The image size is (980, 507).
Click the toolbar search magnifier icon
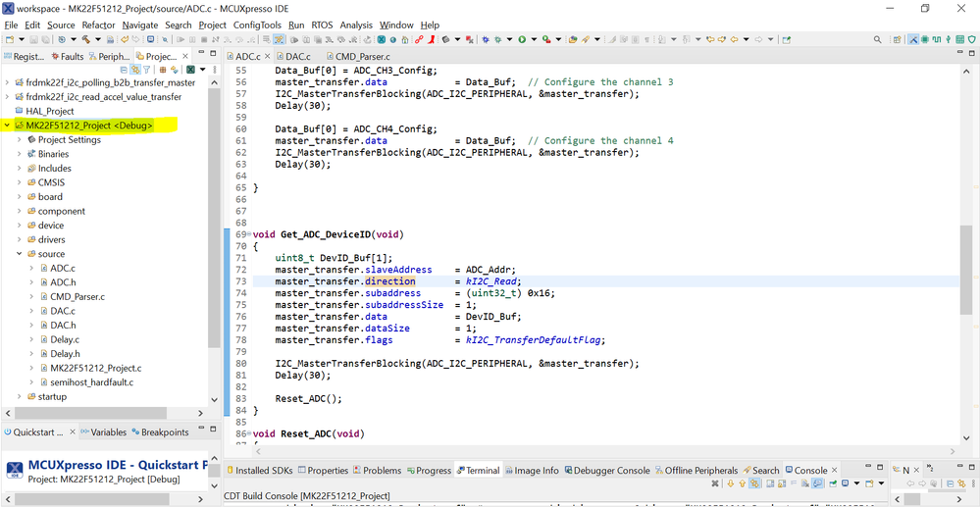coord(878,39)
